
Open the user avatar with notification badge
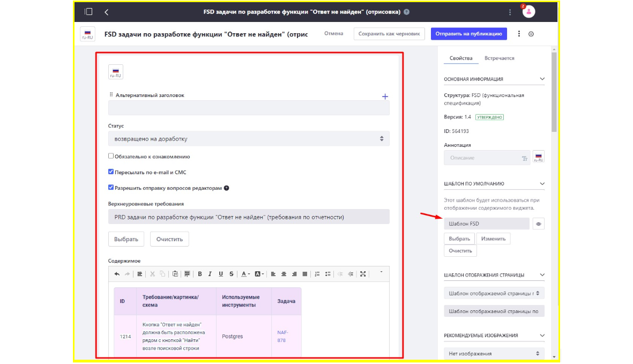tap(528, 11)
